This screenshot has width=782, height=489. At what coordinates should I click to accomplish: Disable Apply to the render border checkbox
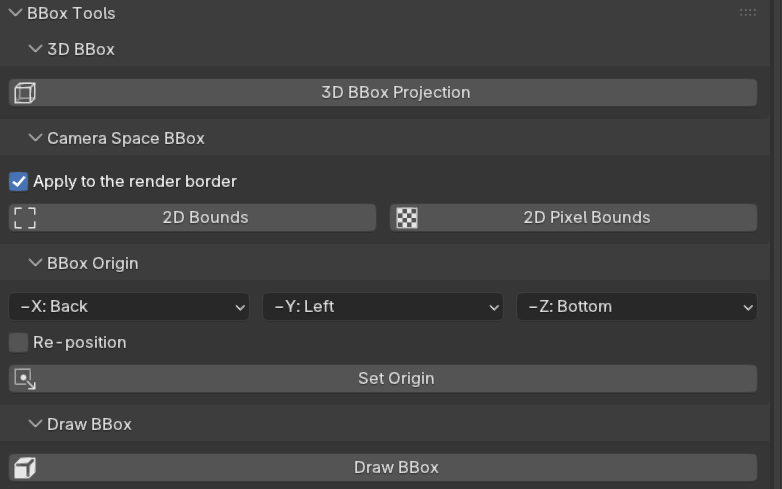[19, 182]
